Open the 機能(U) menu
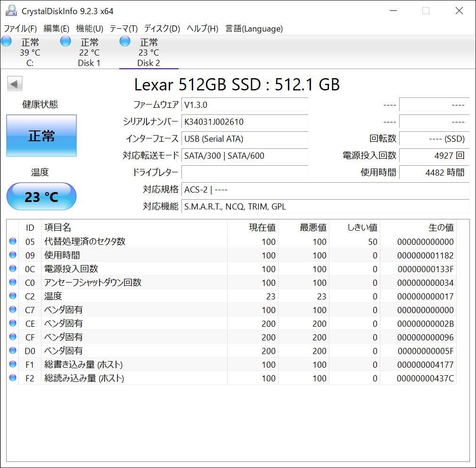This screenshot has width=476, height=468. coord(90,29)
